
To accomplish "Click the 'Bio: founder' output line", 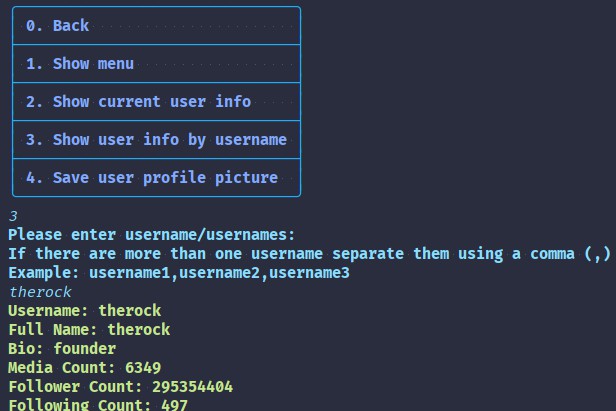I will pos(62,348).
